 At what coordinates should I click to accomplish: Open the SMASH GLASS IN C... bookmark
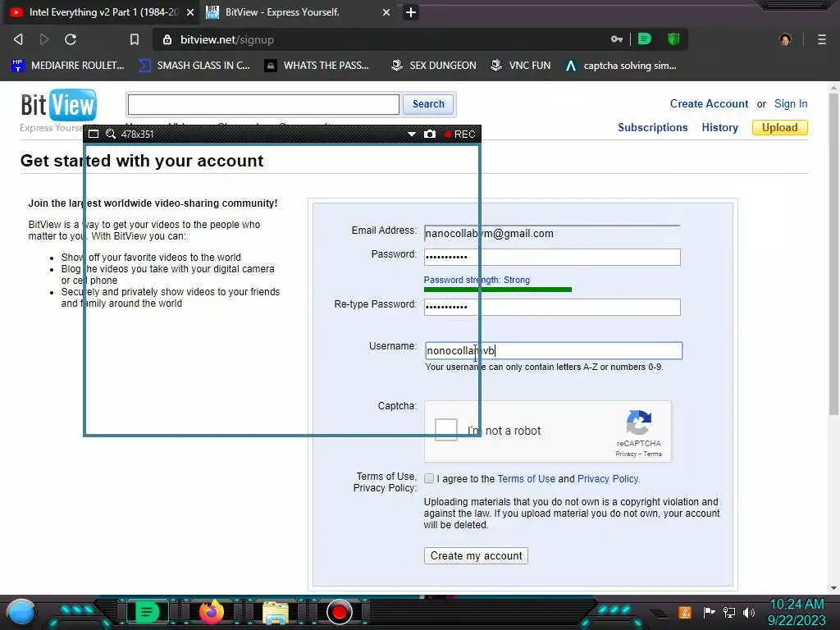[194, 66]
